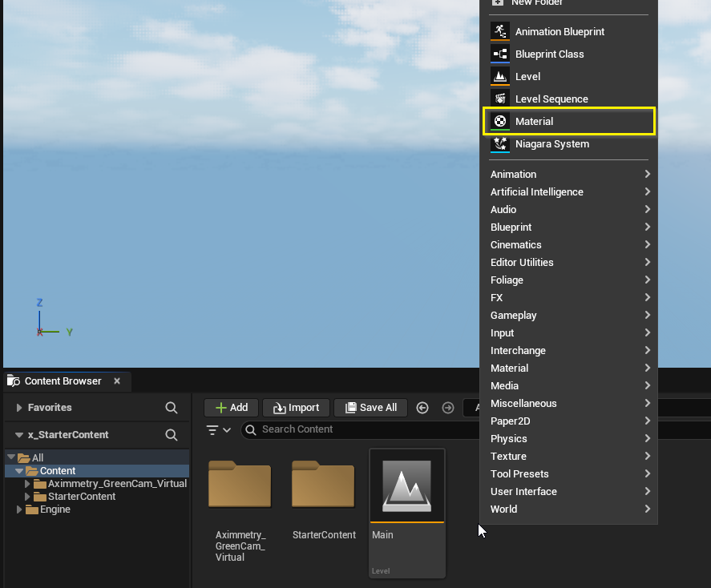Click the Niagara System icon
Screen dimensions: 711x588
pyautogui.click(x=500, y=144)
